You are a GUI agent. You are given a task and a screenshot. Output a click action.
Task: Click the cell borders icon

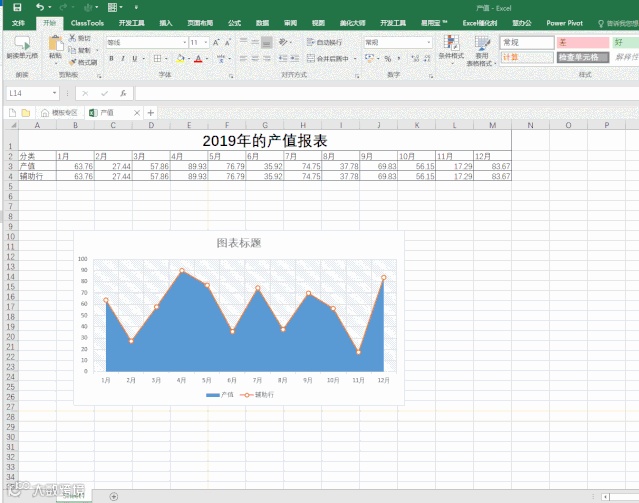click(157, 59)
